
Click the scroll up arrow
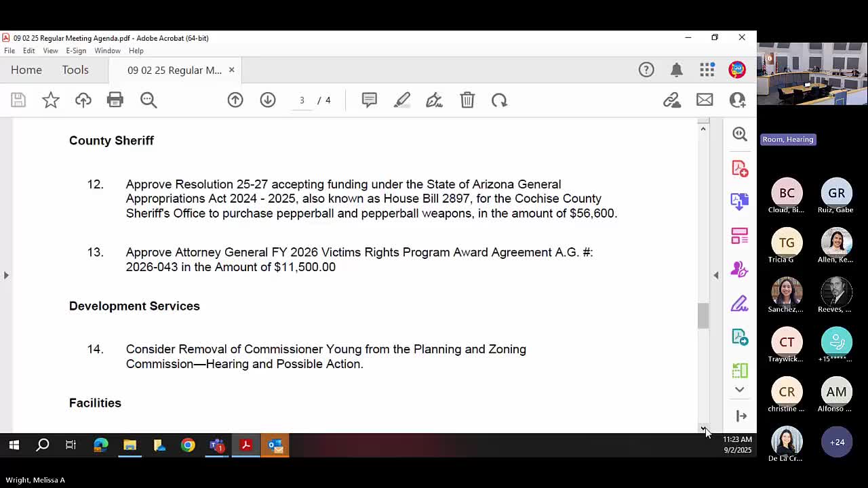[x=703, y=128]
